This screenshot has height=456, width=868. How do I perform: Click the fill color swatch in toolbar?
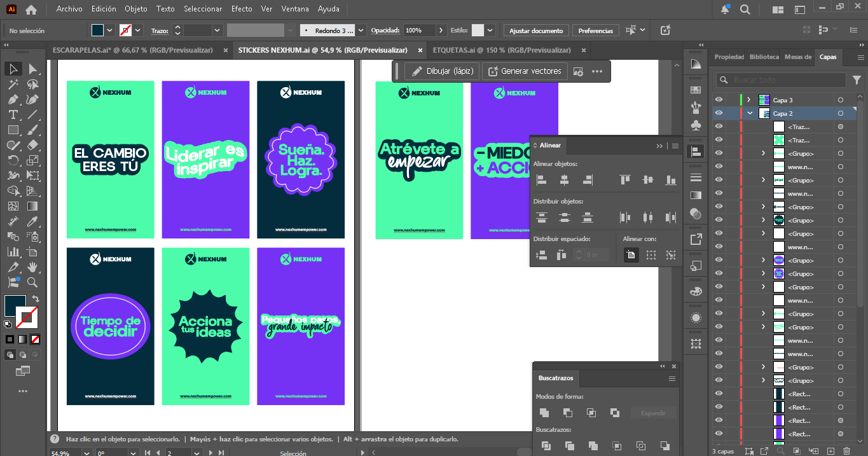tap(15, 305)
